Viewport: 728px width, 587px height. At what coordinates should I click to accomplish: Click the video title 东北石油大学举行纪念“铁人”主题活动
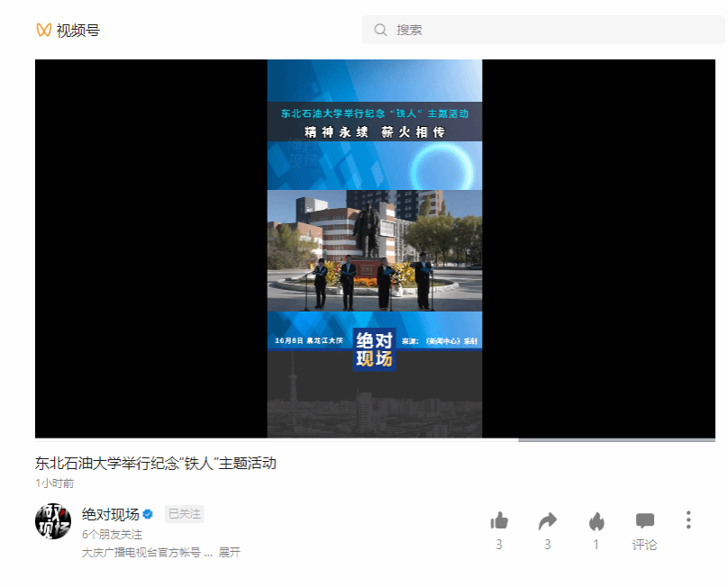[x=155, y=463]
